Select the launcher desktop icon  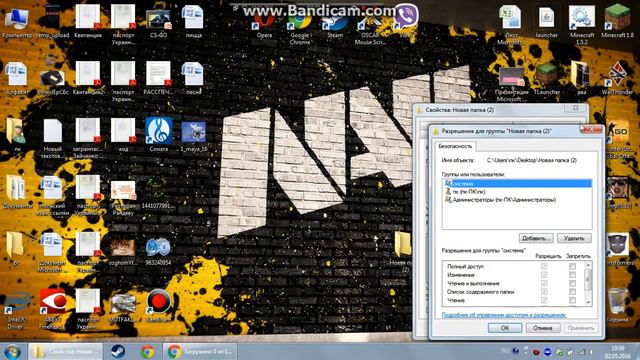[x=547, y=22]
